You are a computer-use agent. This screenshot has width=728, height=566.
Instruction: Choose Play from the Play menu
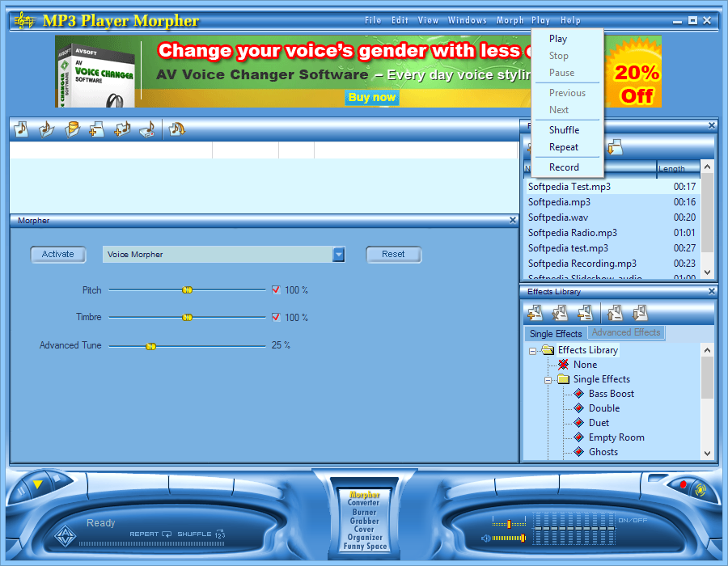pos(567,39)
